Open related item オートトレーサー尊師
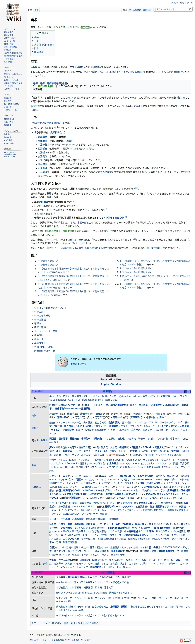 coord(46,331)
